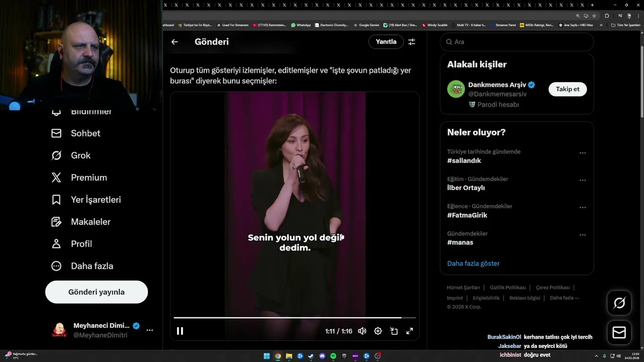Click the Yanıtla button
The width and height of the screenshot is (644, 362).
point(386,42)
